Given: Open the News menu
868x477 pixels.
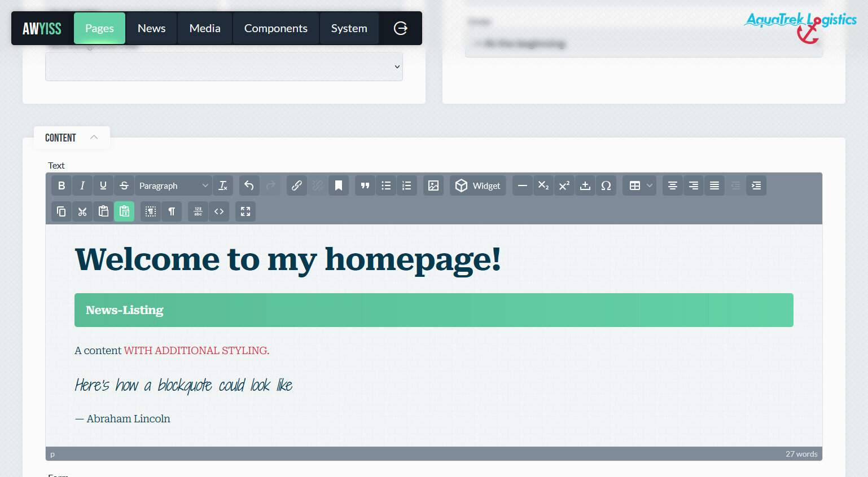Looking at the screenshot, I should tap(151, 28).
